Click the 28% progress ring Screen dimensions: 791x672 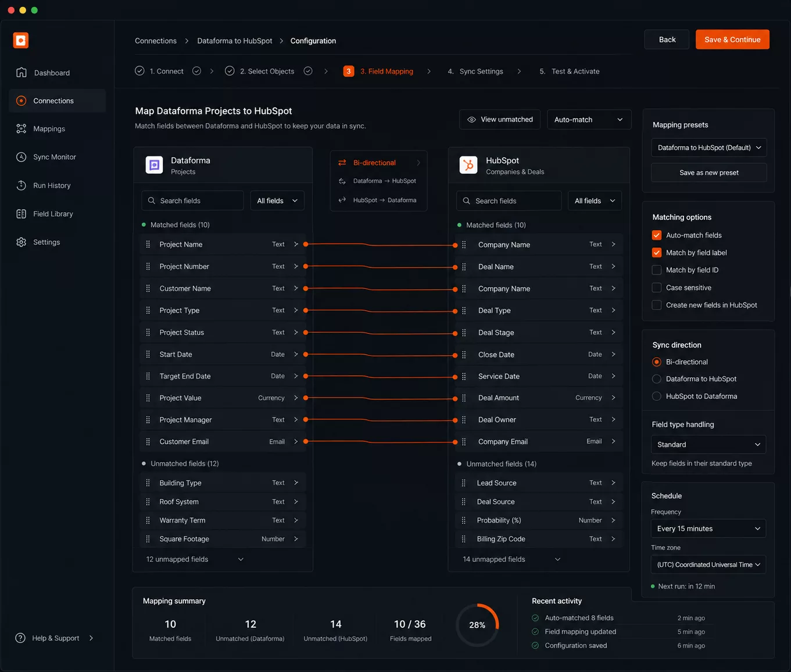pyautogui.click(x=477, y=625)
